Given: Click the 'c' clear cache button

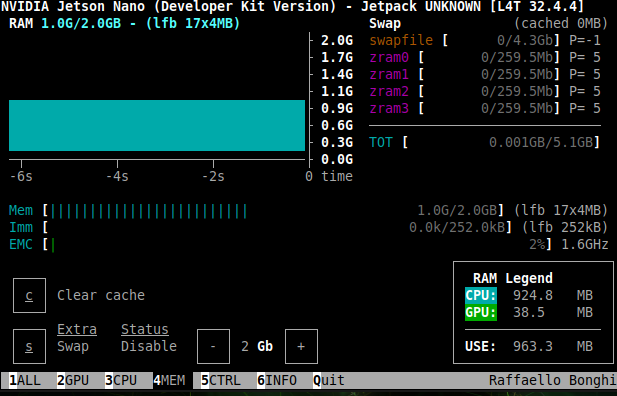Looking at the screenshot, I should coord(29,296).
